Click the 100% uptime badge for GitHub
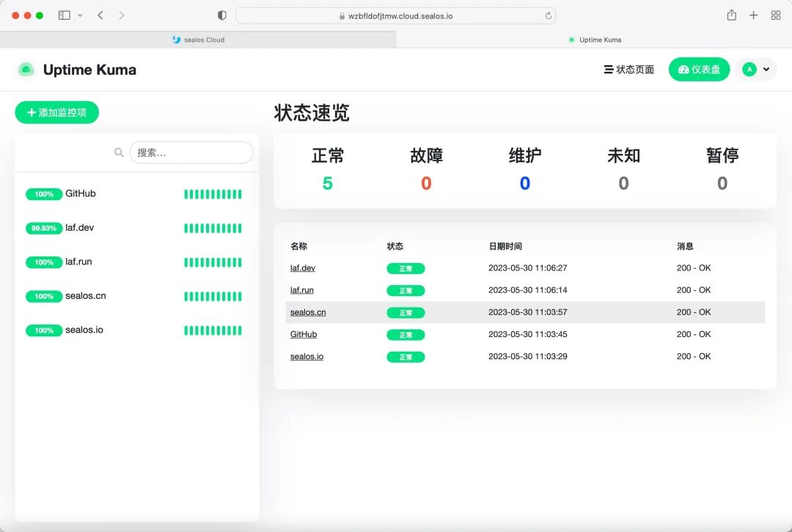This screenshot has width=792, height=532. [x=44, y=194]
